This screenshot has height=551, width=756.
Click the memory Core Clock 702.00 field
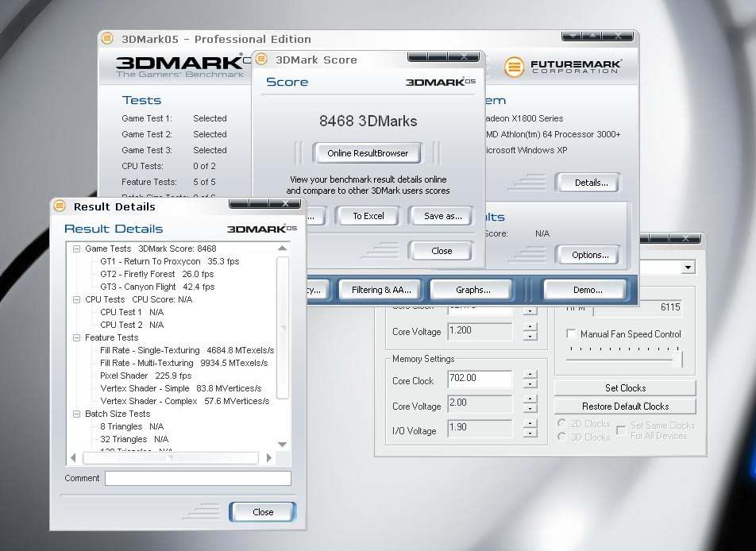point(480,379)
